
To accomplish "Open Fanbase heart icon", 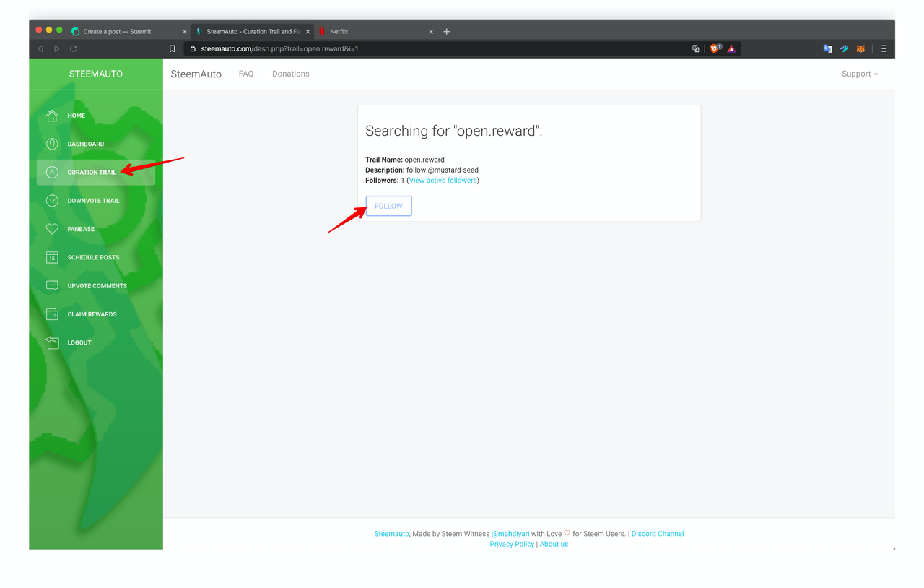I will [52, 229].
